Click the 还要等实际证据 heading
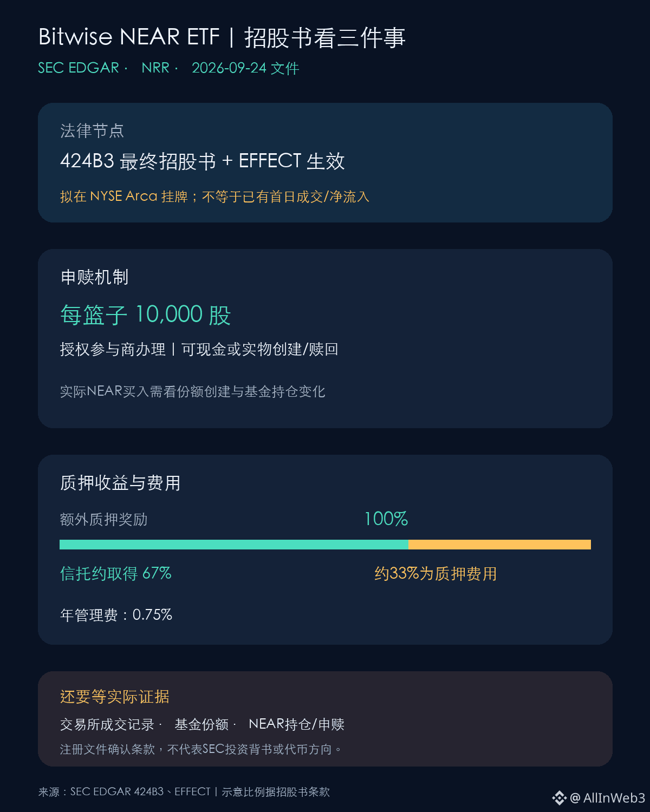 pyautogui.click(x=115, y=696)
